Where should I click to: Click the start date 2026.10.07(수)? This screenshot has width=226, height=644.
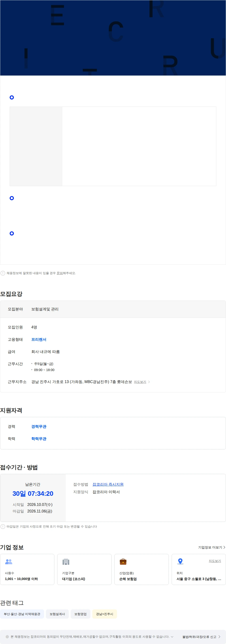[40, 504]
